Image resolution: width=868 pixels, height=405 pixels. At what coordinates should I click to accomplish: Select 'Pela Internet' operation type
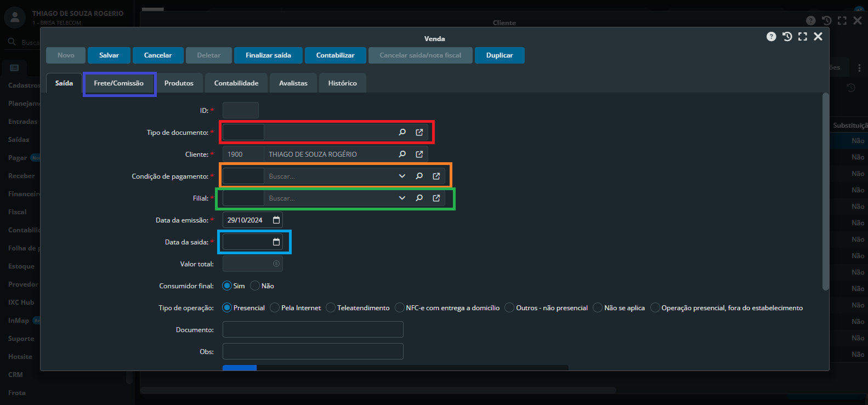[x=275, y=307]
